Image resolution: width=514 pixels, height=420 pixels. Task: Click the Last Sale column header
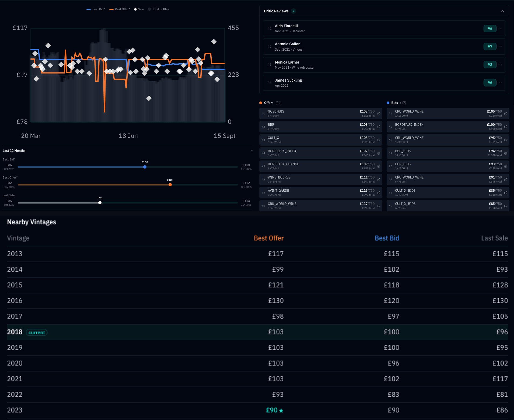494,238
